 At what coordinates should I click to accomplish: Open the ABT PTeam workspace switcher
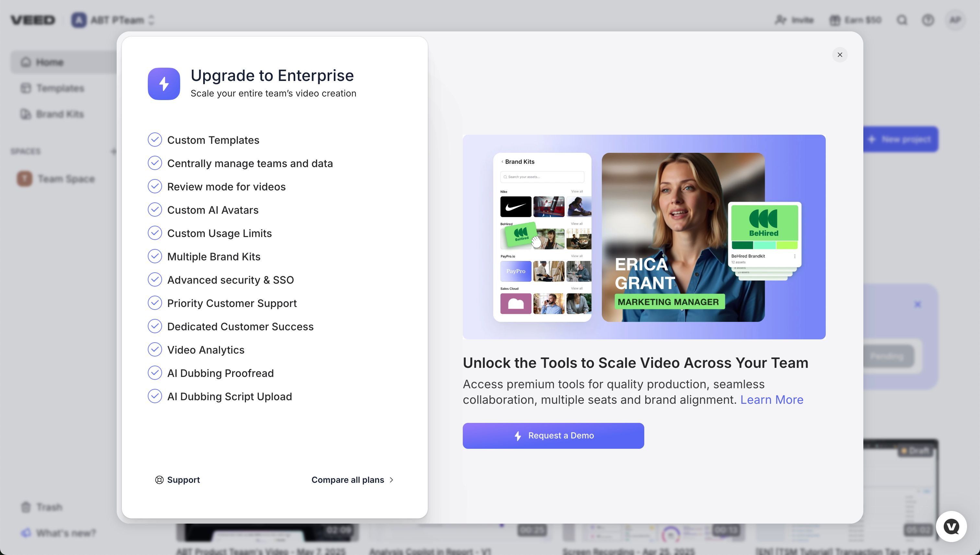pyautogui.click(x=113, y=20)
